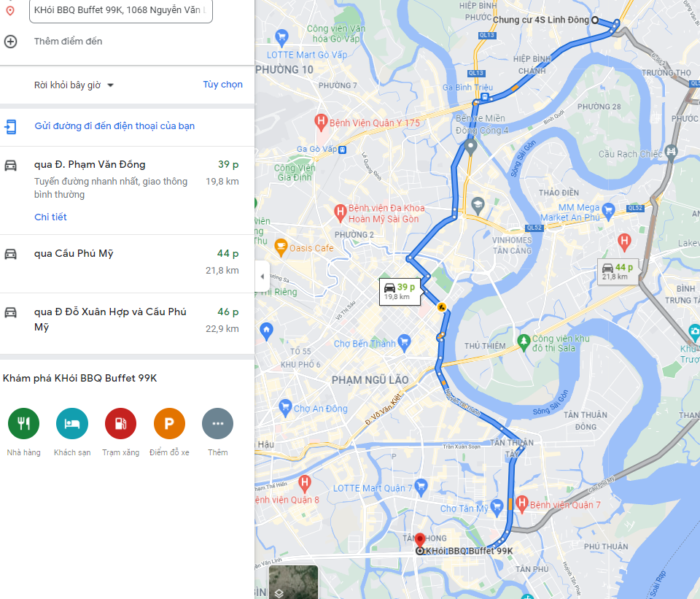
Task: Collapse the side panel with arrow handle
Action: coord(262,277)
